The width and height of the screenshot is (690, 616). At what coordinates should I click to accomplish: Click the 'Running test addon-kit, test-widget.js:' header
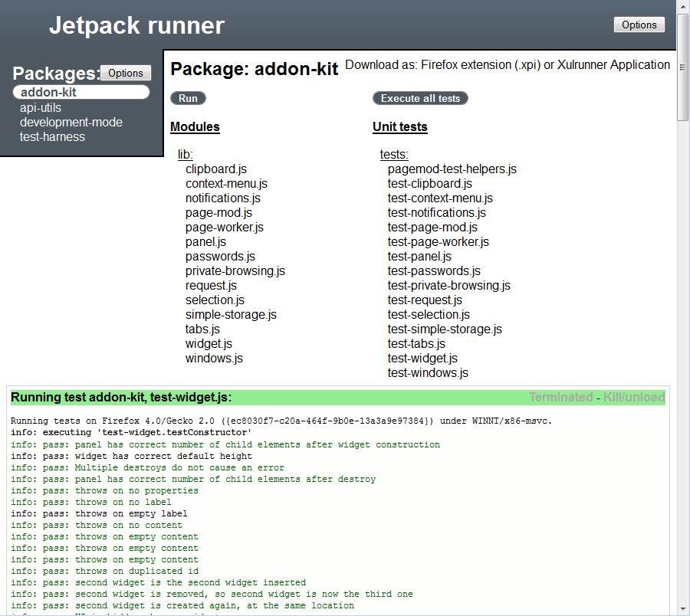click(x=121, y=397)
